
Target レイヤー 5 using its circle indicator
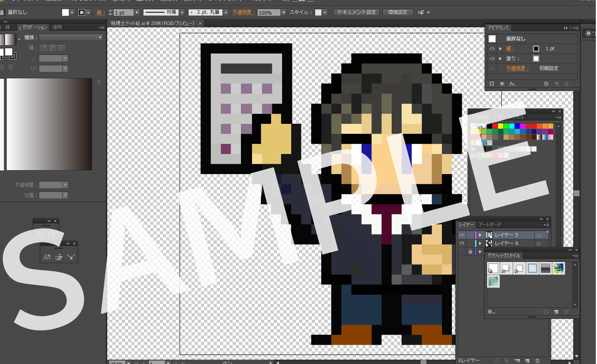538,235
